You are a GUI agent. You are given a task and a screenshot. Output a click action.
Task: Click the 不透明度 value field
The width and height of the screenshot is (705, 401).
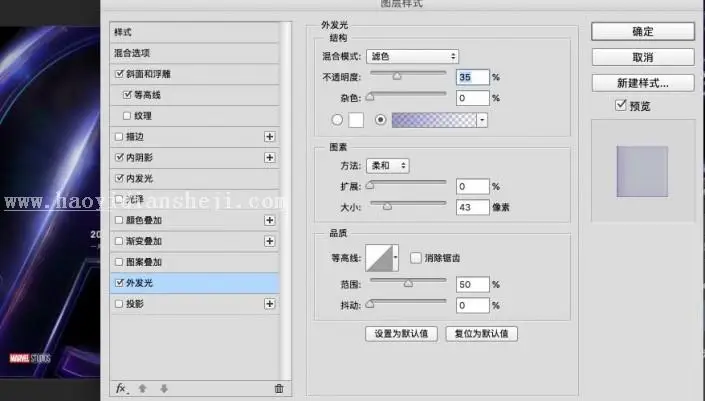click(473, 77)
